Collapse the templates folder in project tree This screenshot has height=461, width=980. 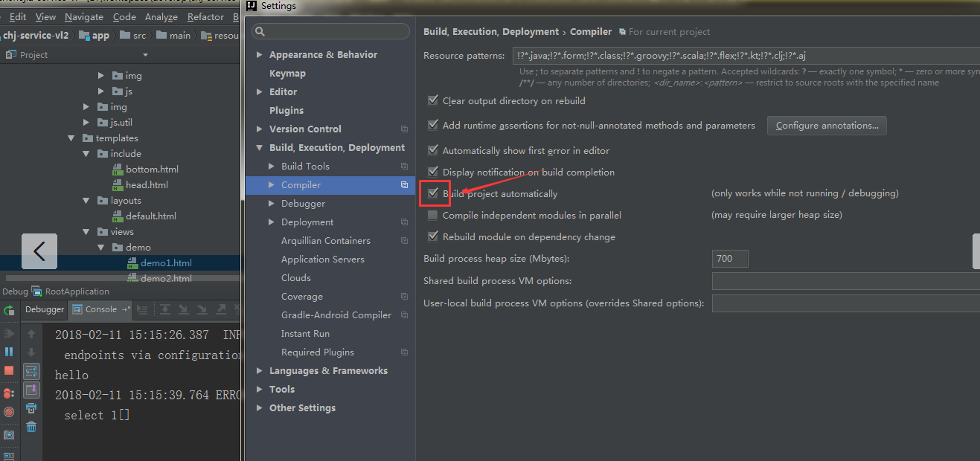71,138
